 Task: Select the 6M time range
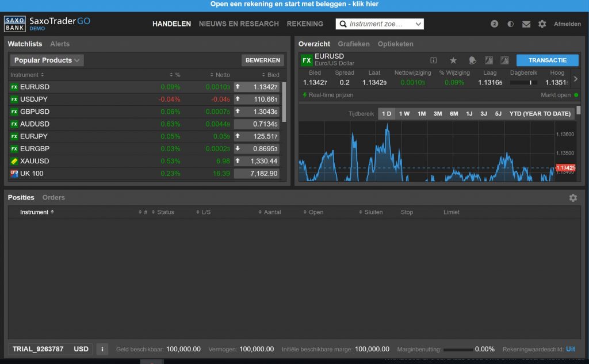pos(454,114)
